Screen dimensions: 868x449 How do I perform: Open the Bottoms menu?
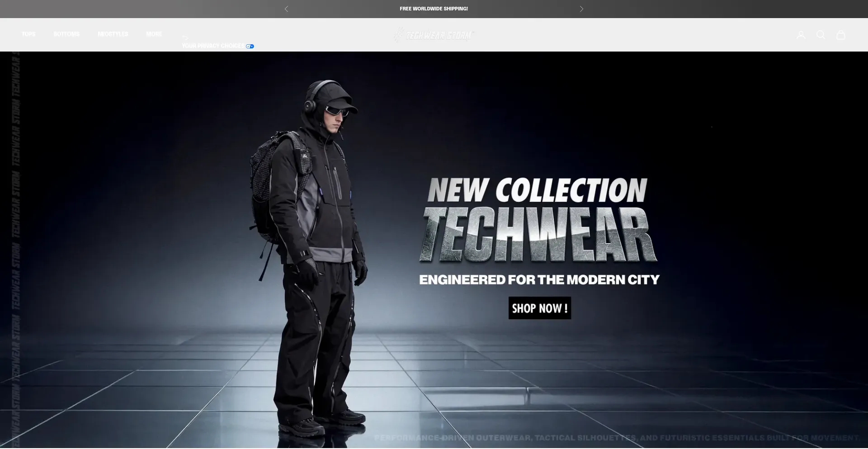pos(66,34)
